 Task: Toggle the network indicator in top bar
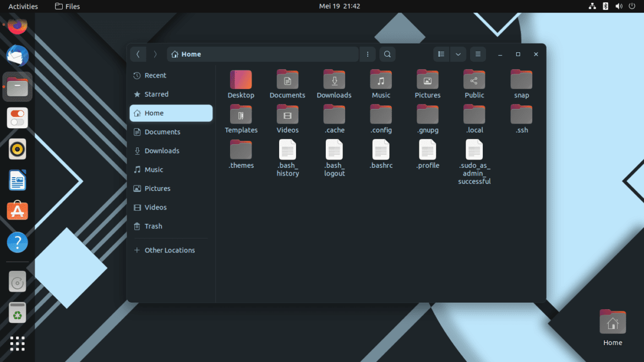[592, 6]
